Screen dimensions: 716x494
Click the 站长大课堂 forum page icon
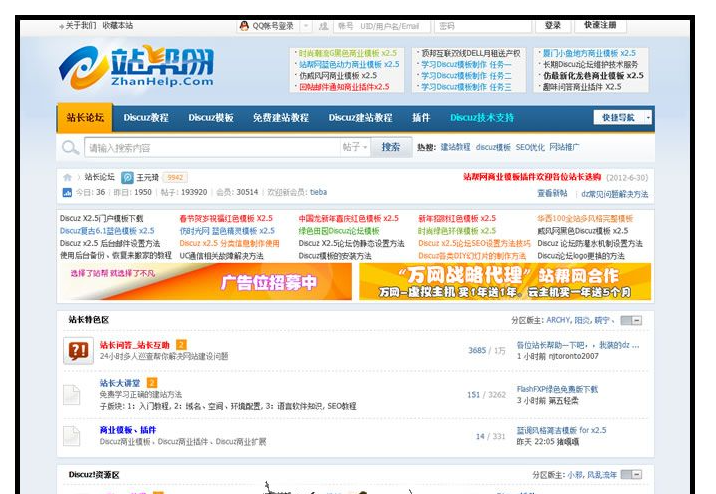click(71, 395)
